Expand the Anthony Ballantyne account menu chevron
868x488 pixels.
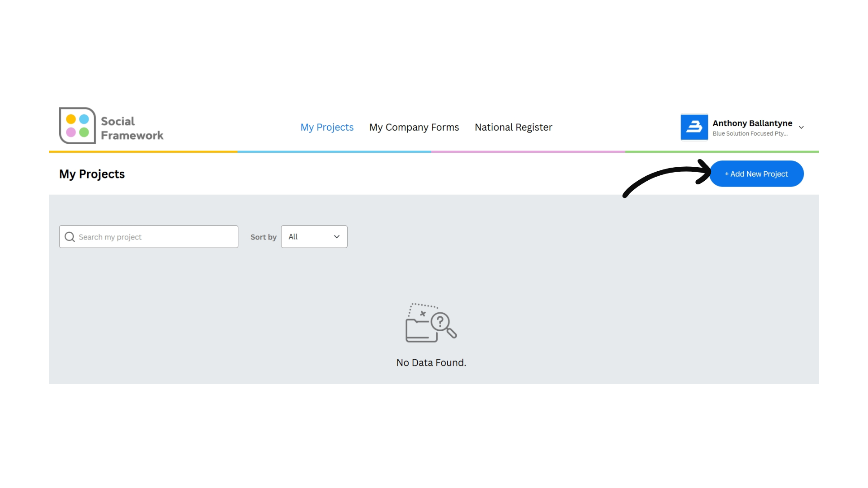801,127
